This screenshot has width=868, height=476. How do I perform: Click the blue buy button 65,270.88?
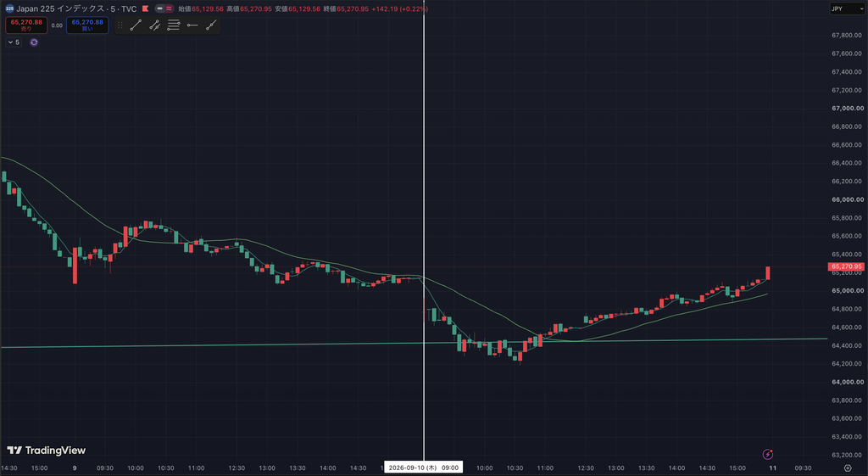[x=87, y=25]
